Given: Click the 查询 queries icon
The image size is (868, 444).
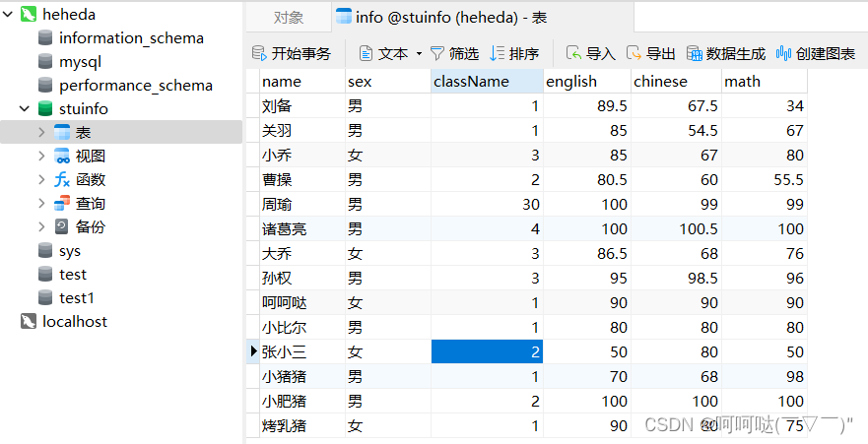Looking at the screenshot, I should coord(62,204).
